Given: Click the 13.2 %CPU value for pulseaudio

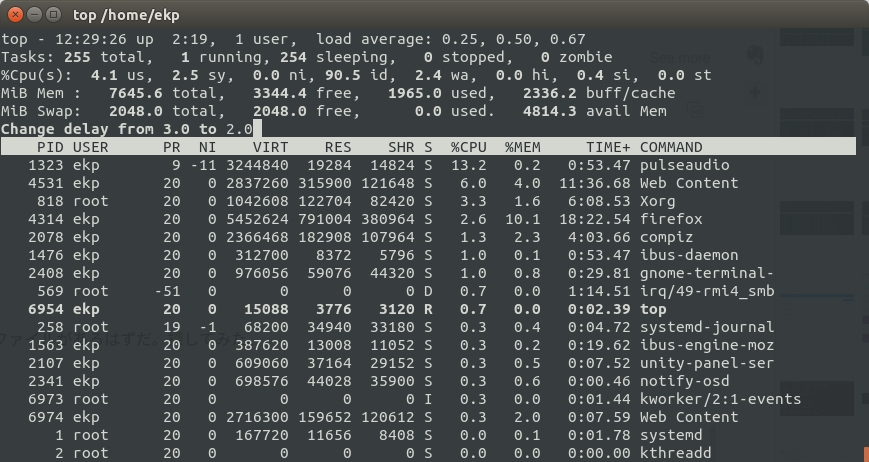Looking at the screenshot, I should click(x=469, y=165).
